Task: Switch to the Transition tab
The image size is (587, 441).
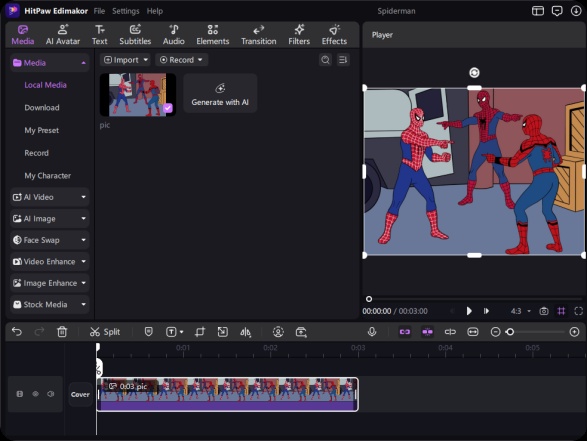Action: (259, 35)
